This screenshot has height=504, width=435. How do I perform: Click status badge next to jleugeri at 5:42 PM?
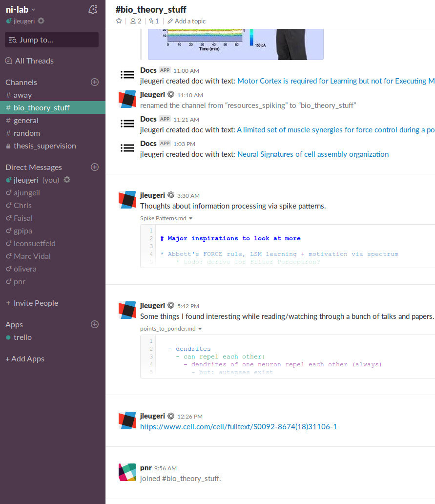(171, 305)
